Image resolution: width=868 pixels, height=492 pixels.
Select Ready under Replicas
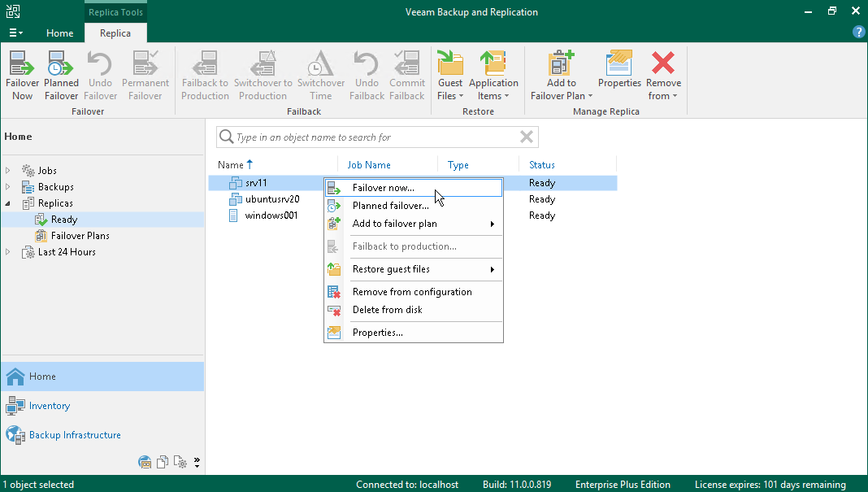63,220
